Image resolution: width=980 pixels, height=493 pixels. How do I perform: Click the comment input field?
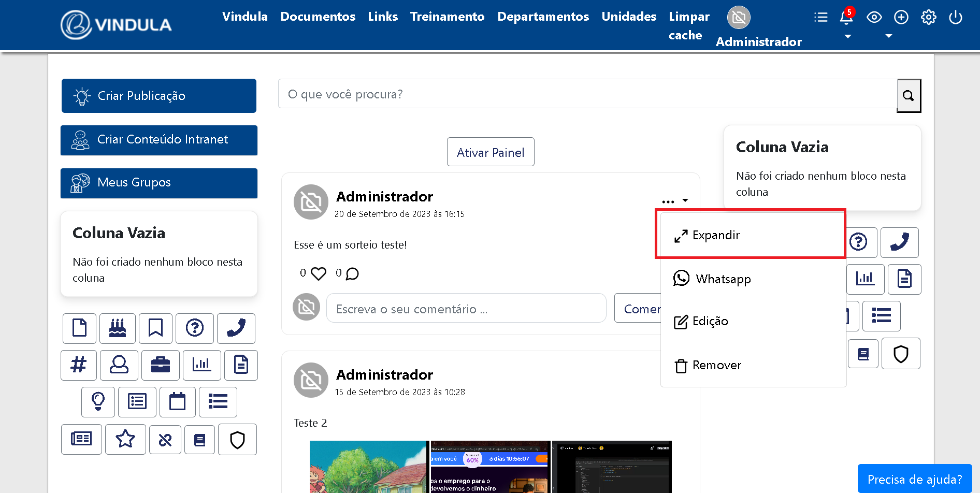(466, 309)
